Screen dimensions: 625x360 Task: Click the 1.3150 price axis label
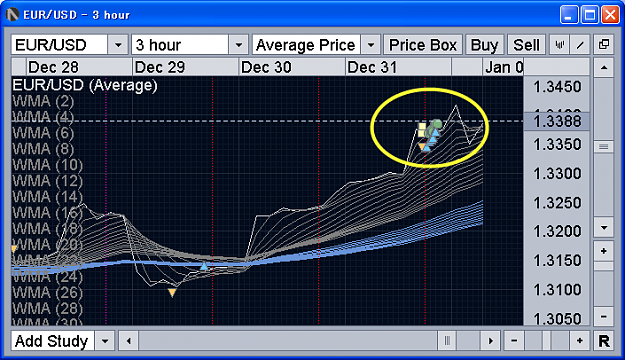coord(557,260)
